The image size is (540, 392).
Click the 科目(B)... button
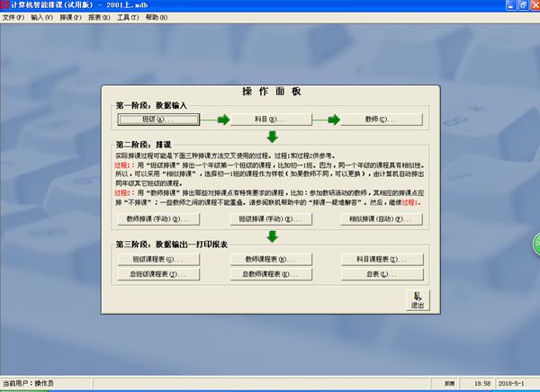click(x=271, y=120)
